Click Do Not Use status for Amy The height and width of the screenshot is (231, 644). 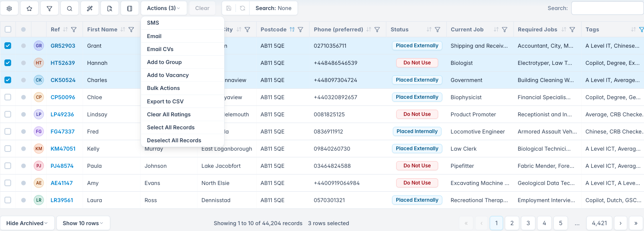(x=417, y=183)
